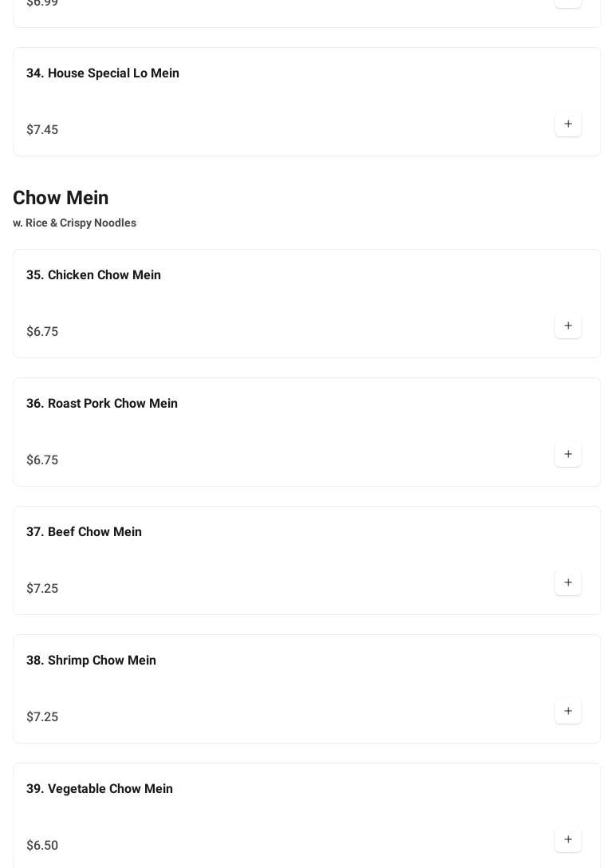Click the Chow Mein section heading
The width and height of the screenshot is (614, 868).
(61, 198)
